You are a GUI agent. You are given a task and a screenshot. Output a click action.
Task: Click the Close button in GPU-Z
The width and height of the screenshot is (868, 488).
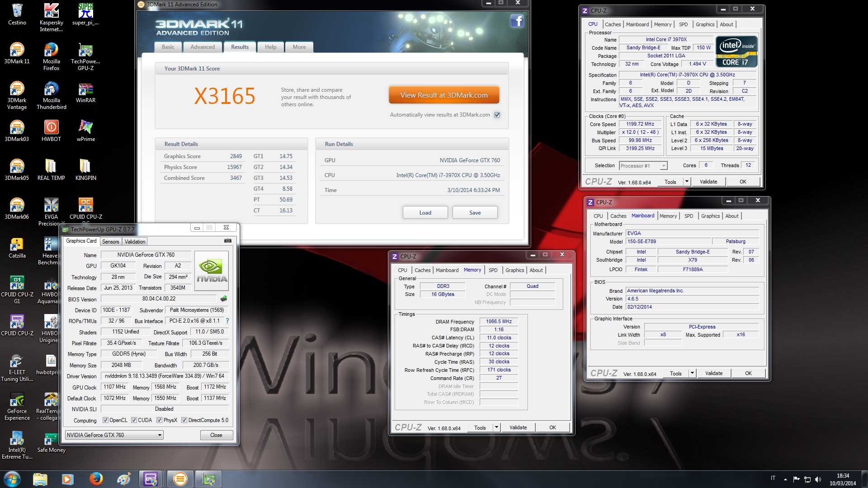216,435
